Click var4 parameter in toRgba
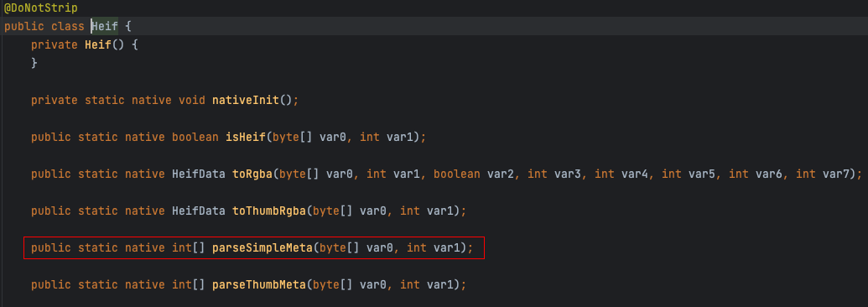868x307 pixels. (x=636, y=174)
